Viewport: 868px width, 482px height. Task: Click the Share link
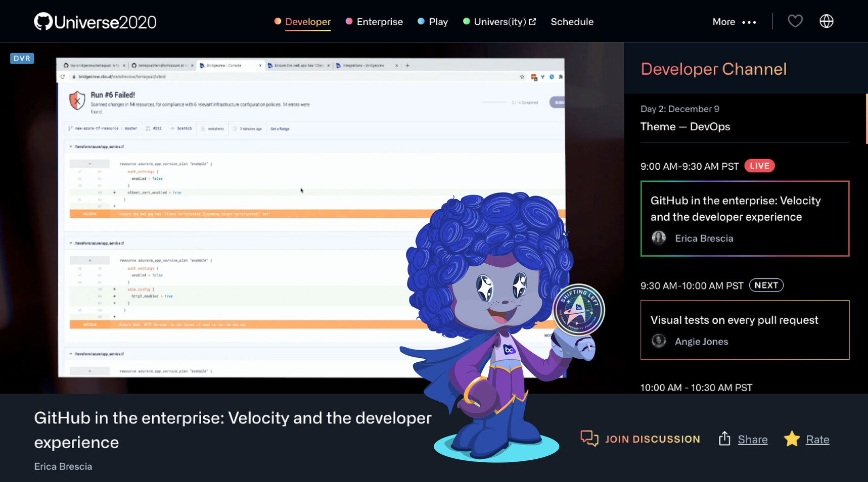(x=752, y=440)
